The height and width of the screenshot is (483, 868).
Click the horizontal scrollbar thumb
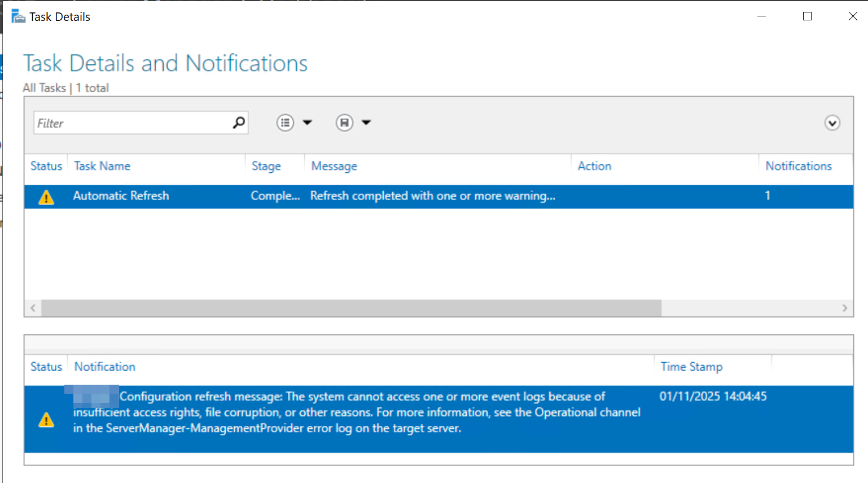click(x=352, y=308)
